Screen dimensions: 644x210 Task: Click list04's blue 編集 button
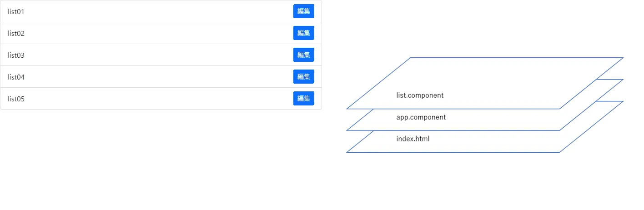coord(303,77)
